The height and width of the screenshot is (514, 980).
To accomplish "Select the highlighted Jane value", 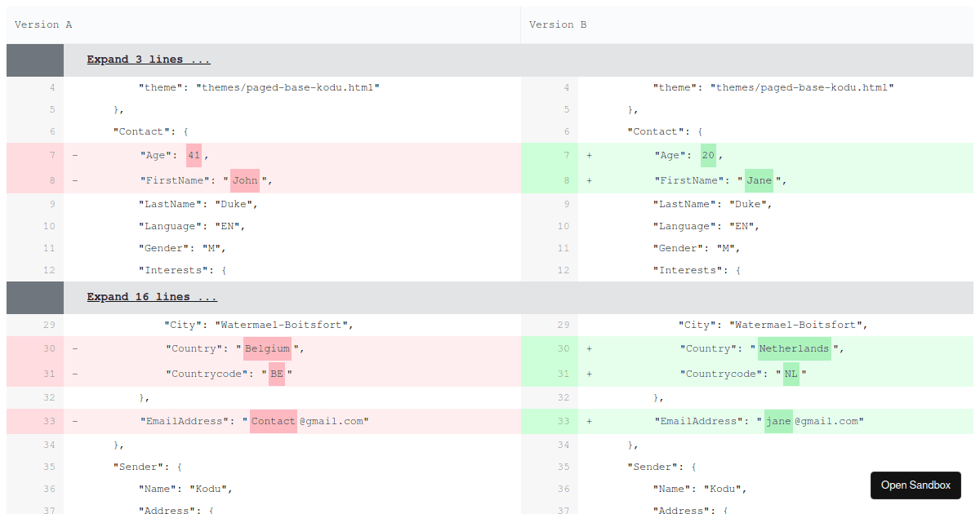I will click(759, 180).
